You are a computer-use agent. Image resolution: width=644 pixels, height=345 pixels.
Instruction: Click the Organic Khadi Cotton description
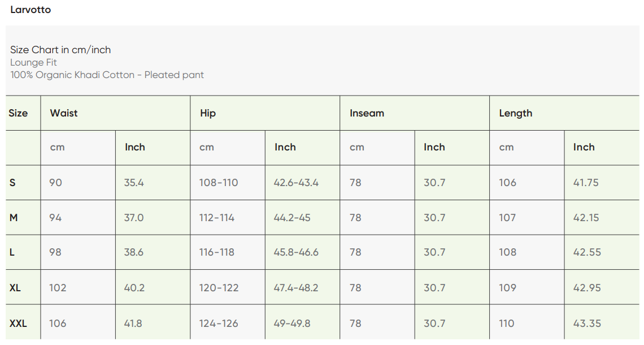click(x=107, y=75)
